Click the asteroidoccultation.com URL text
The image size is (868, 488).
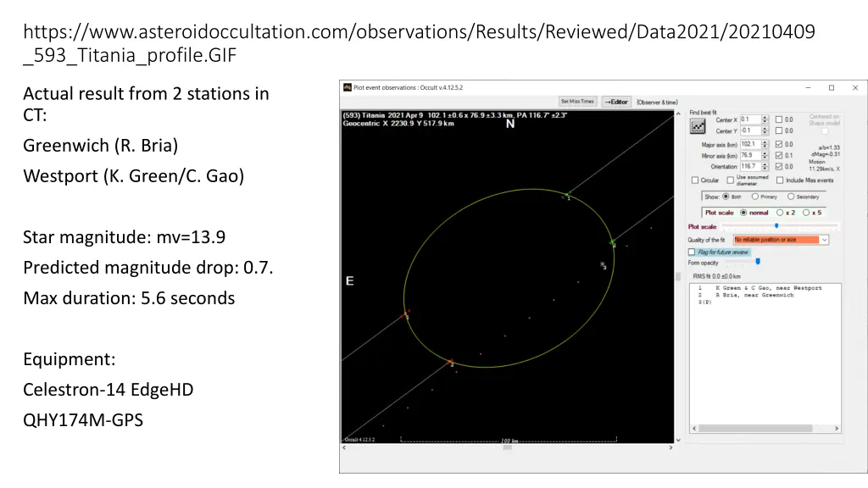[x=419, y=43]
